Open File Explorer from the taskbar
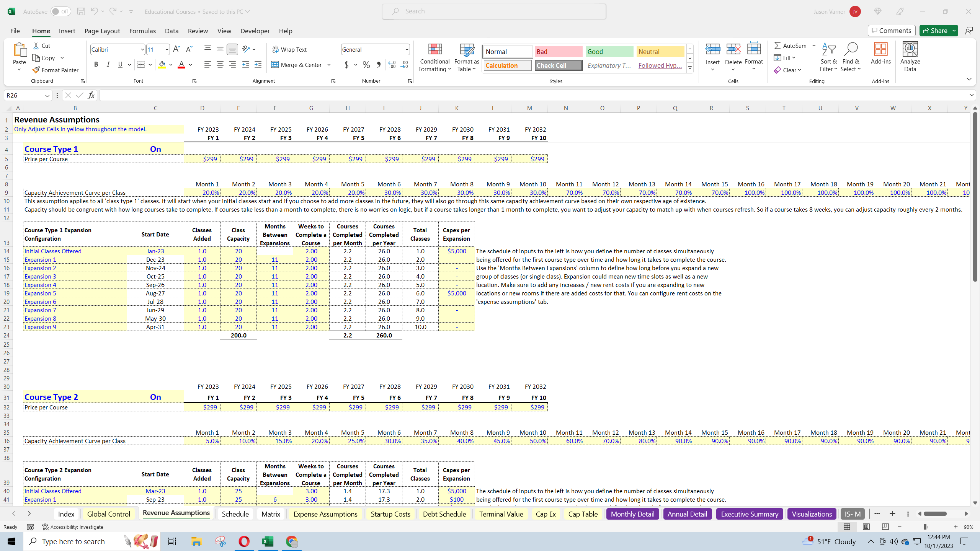980x551 pixels. tap(196, 541)
